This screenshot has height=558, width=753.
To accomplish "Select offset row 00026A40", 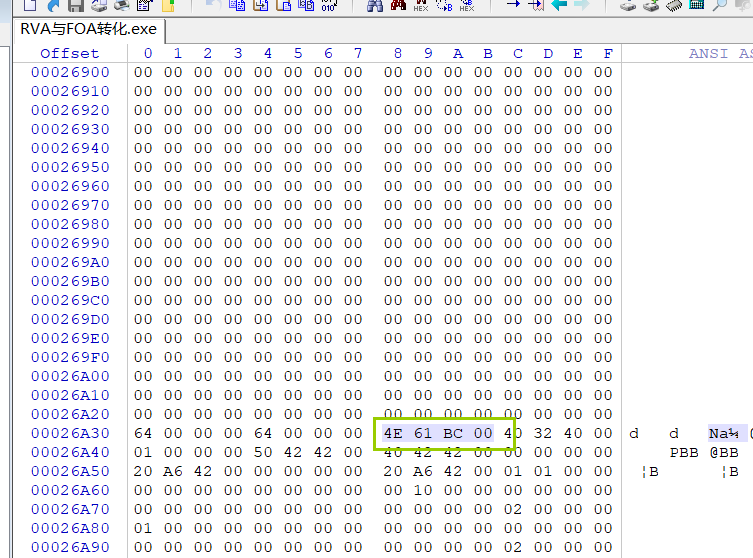I will 71,452.
